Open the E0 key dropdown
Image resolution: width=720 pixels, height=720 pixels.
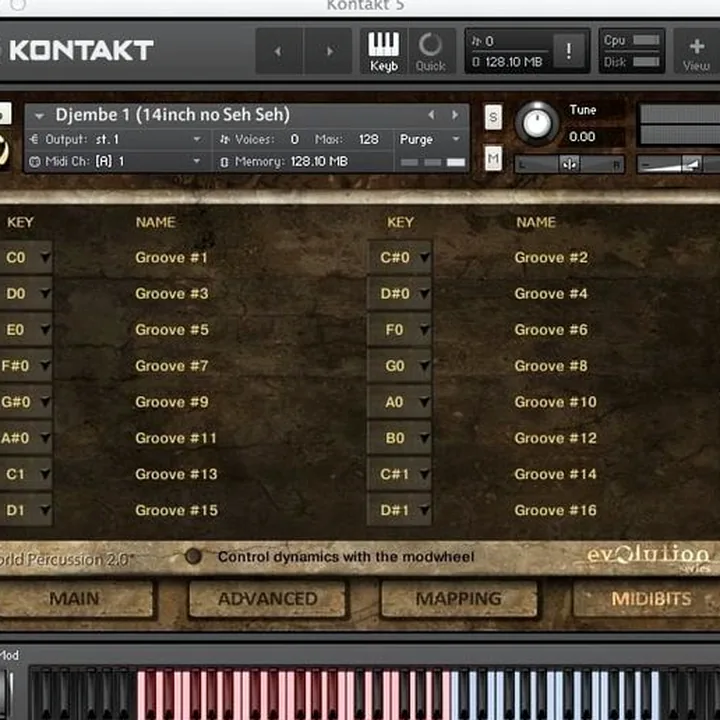point(25,330)
